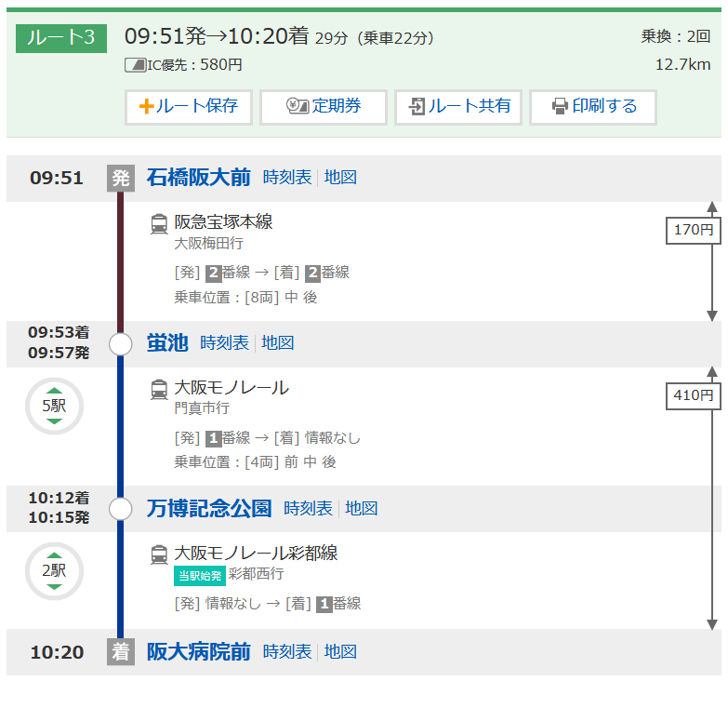
Task: Open the 阪大病院前 station link
Action: [198, 652]
